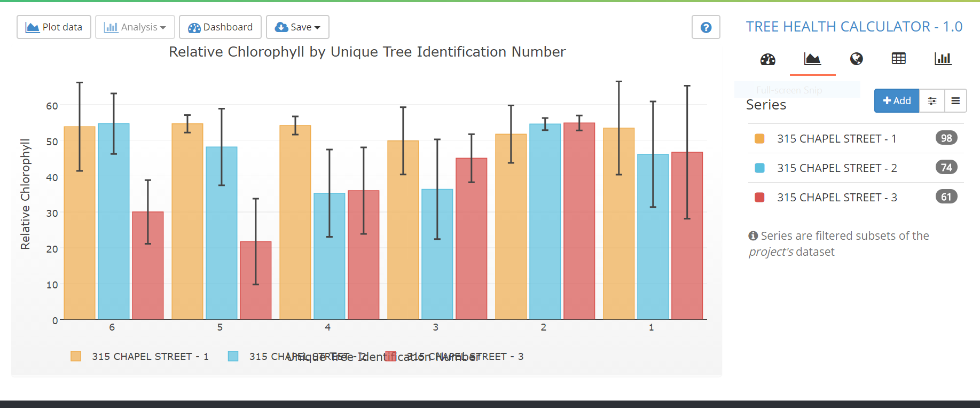The height and width of the screenshot is (408, 980).
Task: Click the y-axis tick label 60
Action: point(52,106)
